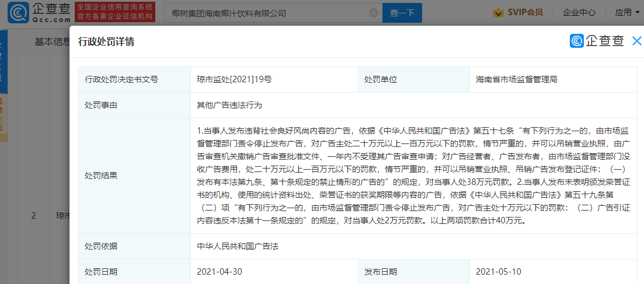Click the 企查查 logo in the dialog header
Screen dimensions: 644x284
597,41
